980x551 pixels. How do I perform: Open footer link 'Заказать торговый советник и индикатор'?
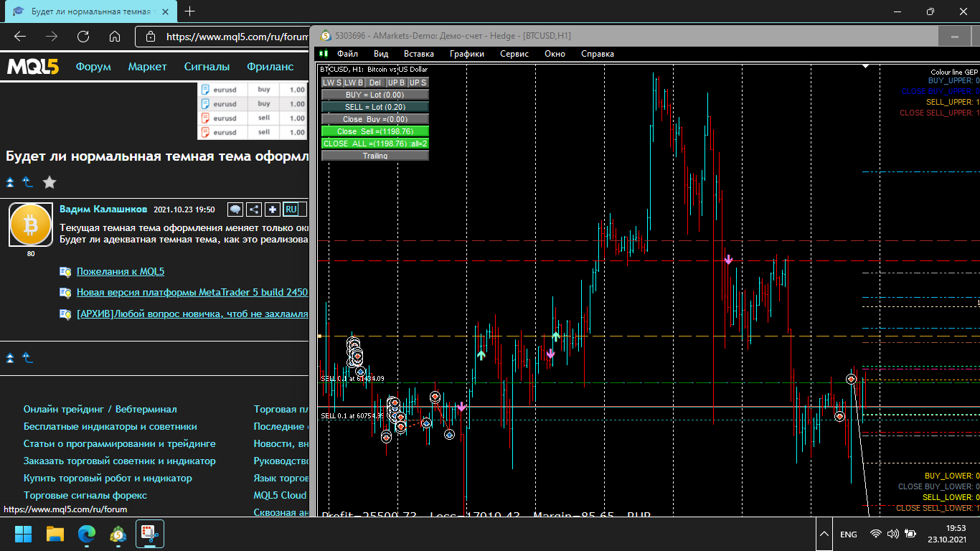coord(120,461)
